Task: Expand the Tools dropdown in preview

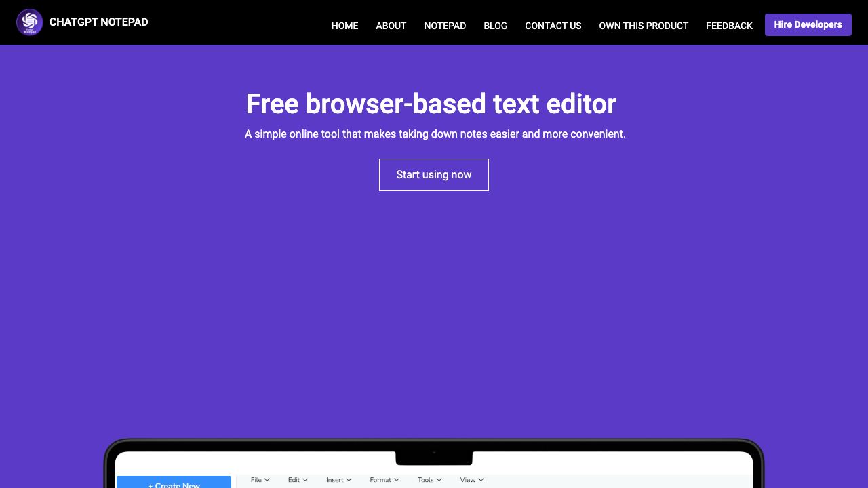Action: 430,480
